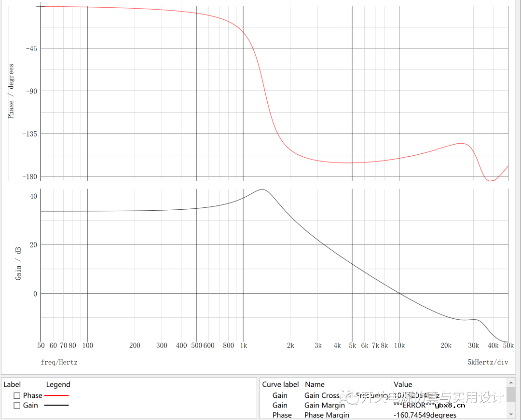The image size is (521, 420).
Task: Click the red Phase legend line
Action: point(56,395)
